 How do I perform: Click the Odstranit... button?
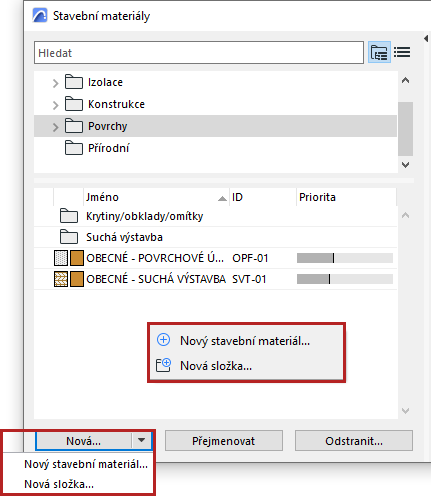coord(354,441)
